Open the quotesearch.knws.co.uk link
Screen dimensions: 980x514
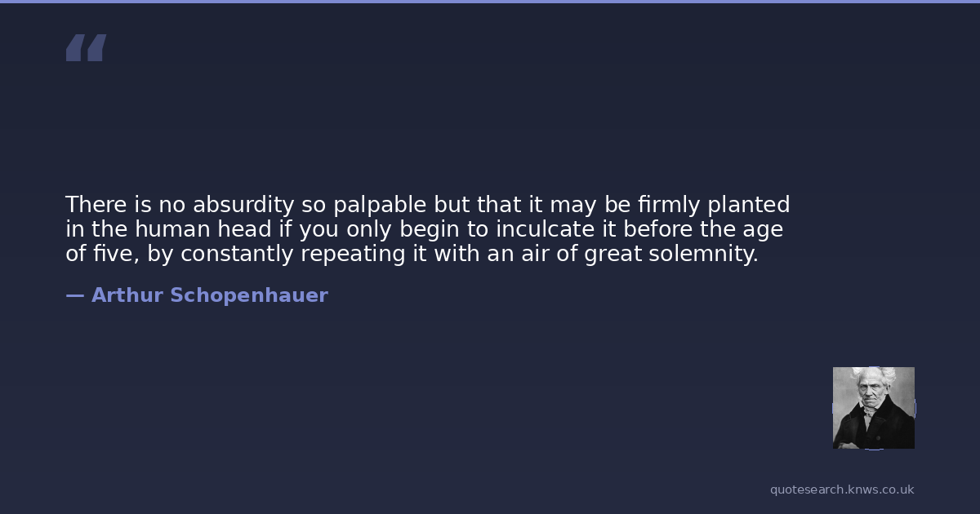pyautogui.click(x=841, y=490)
